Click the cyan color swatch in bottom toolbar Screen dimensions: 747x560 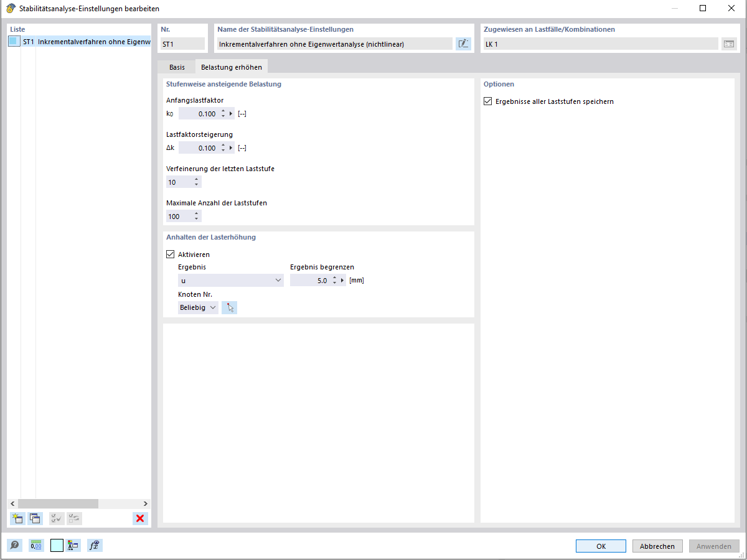(x=57, y=545)
